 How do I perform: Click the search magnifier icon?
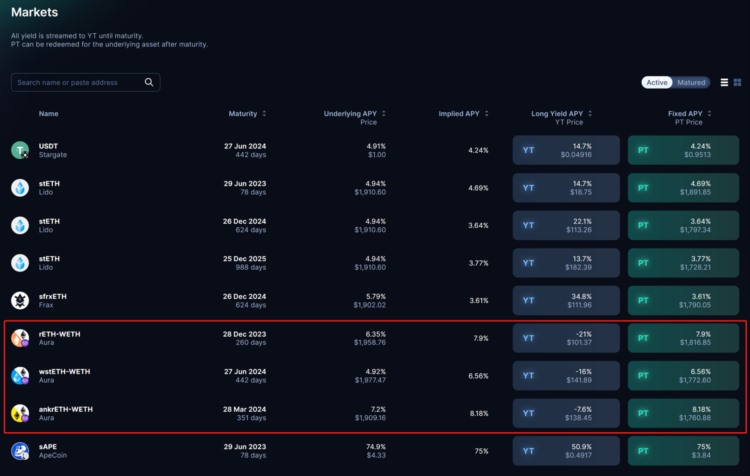pos(149,82)
